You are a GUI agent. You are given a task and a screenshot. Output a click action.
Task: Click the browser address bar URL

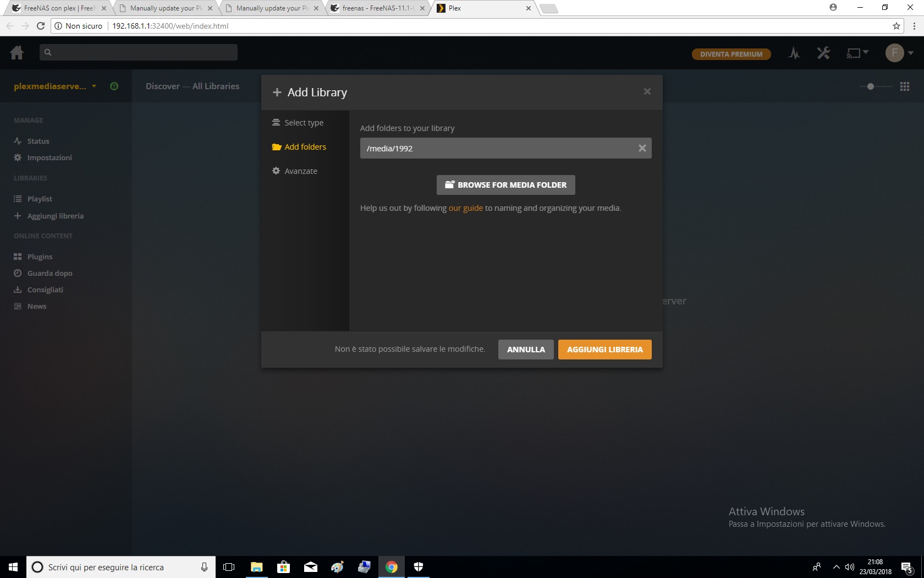[x=170, y=26]
